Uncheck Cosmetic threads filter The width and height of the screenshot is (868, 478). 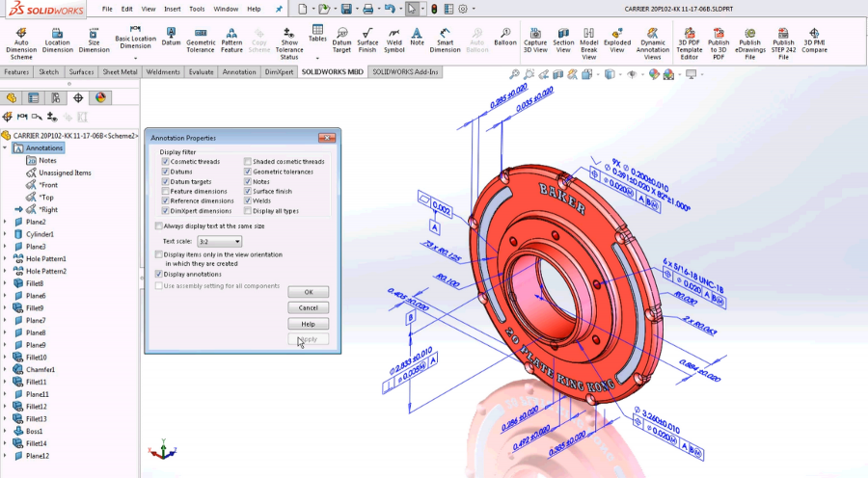click(x=166, y=162)
